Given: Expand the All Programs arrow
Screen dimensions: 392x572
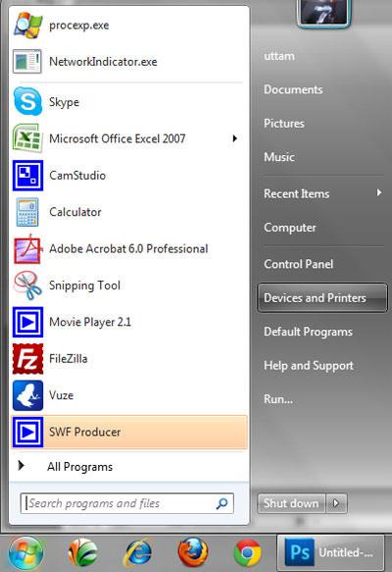Looking at the screenshot, I should coord(22,465).
